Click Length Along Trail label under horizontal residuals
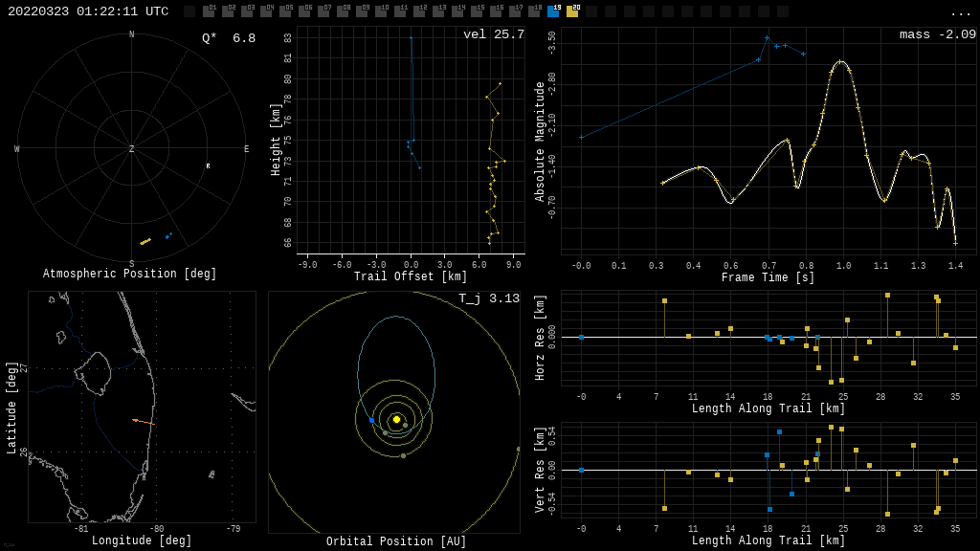 click(x=768, y=408)
